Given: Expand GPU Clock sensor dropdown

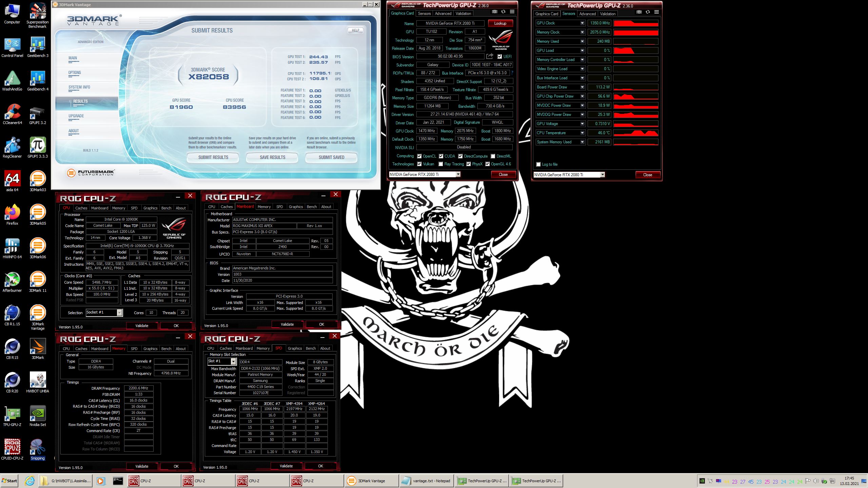Looking at the screenshot, I should 582,23.
